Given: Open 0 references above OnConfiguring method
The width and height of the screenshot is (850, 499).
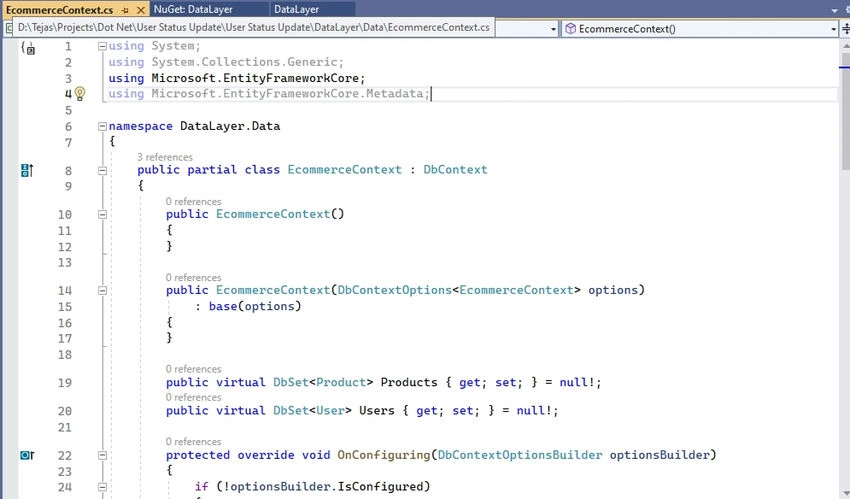Looking at the screenshot, I should (194, 442).
